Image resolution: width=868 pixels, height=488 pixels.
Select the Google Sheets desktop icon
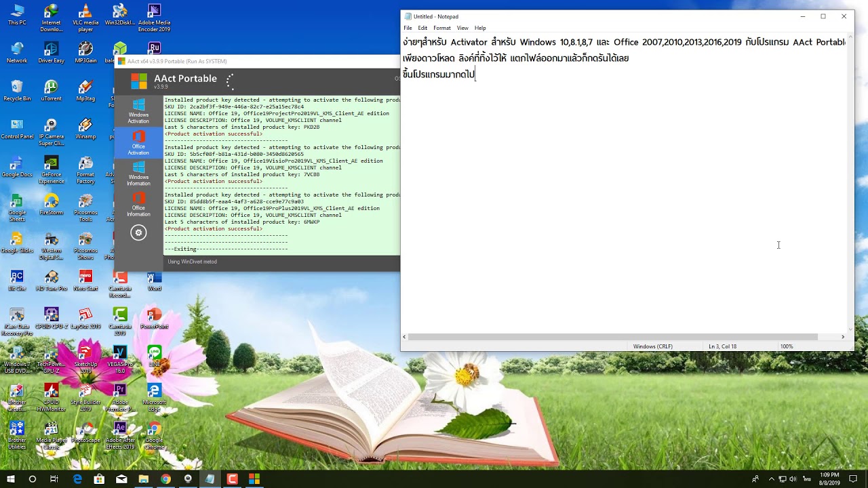point(17,207)
